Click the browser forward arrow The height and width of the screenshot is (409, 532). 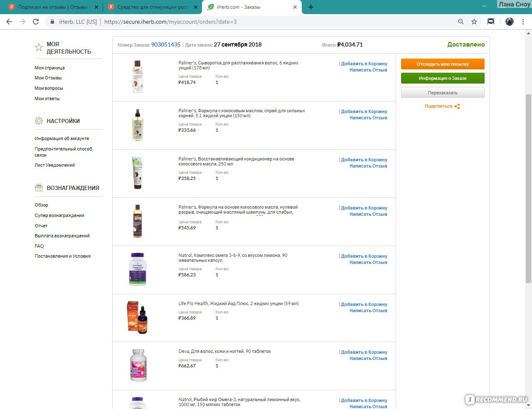point(22,22)
